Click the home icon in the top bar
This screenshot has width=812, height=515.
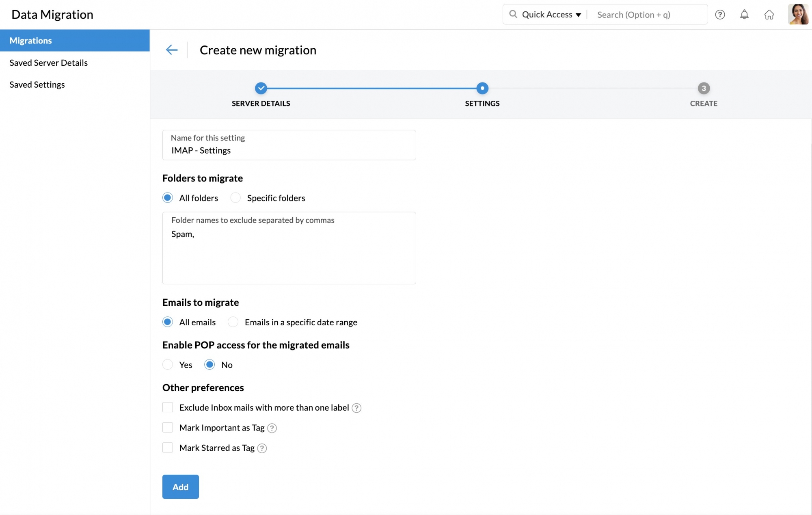tap(769, 15)
